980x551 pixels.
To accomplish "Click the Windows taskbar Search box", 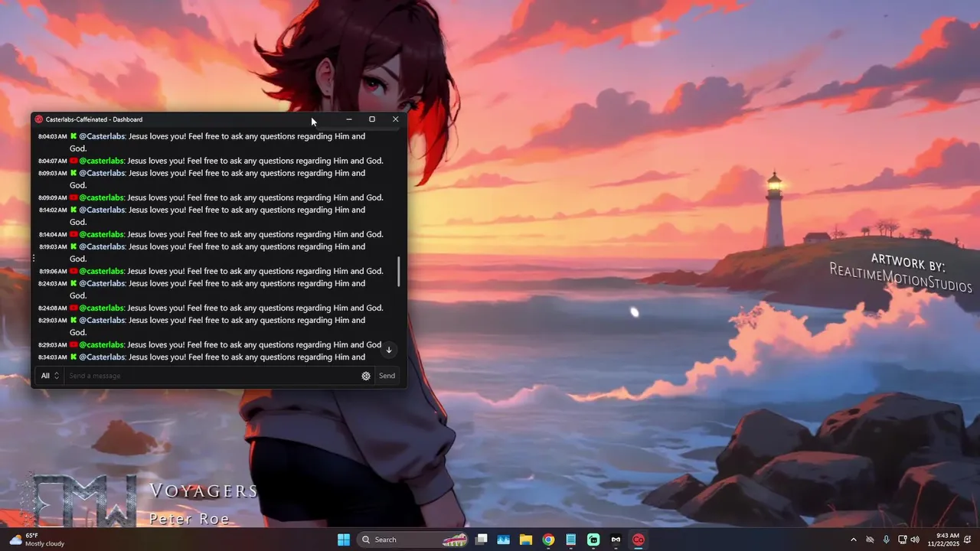I will tap(413, 540).
